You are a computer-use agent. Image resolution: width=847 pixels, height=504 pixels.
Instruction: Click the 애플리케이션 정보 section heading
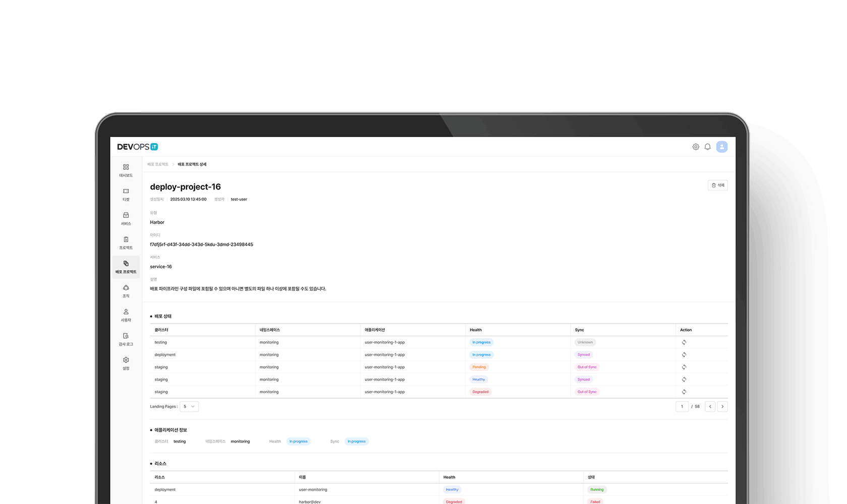(171, 430)
